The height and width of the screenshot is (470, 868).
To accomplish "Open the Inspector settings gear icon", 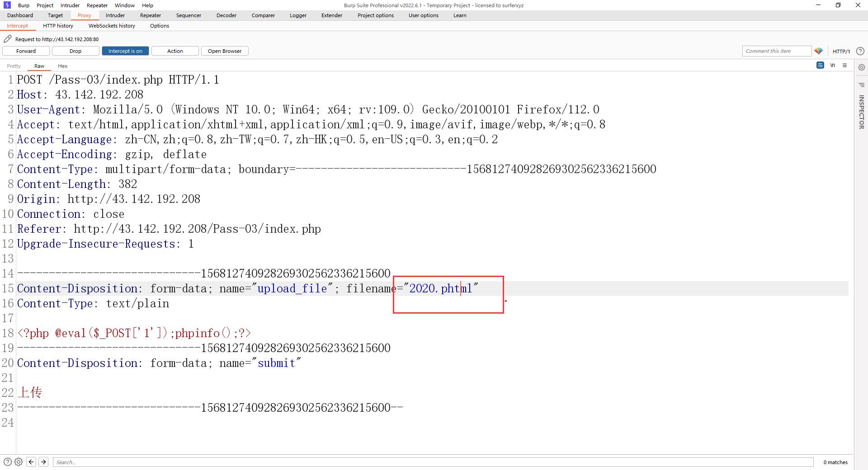I will 862,67.
